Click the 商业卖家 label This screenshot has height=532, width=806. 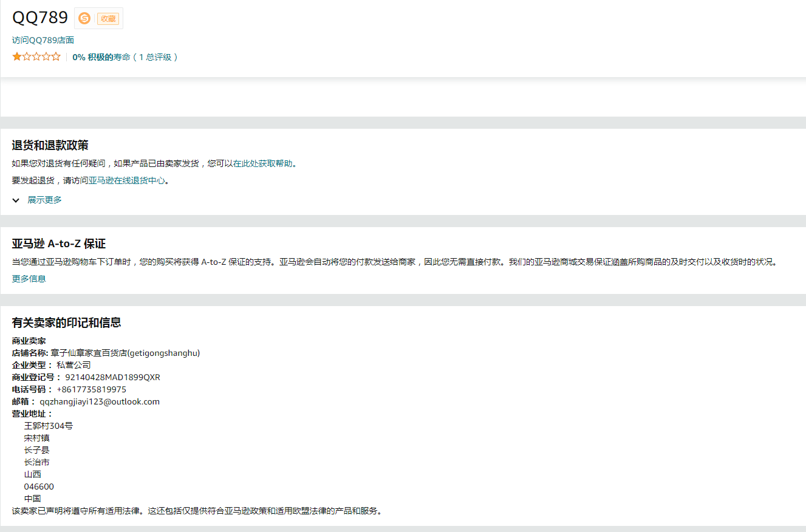pos(29,341)
